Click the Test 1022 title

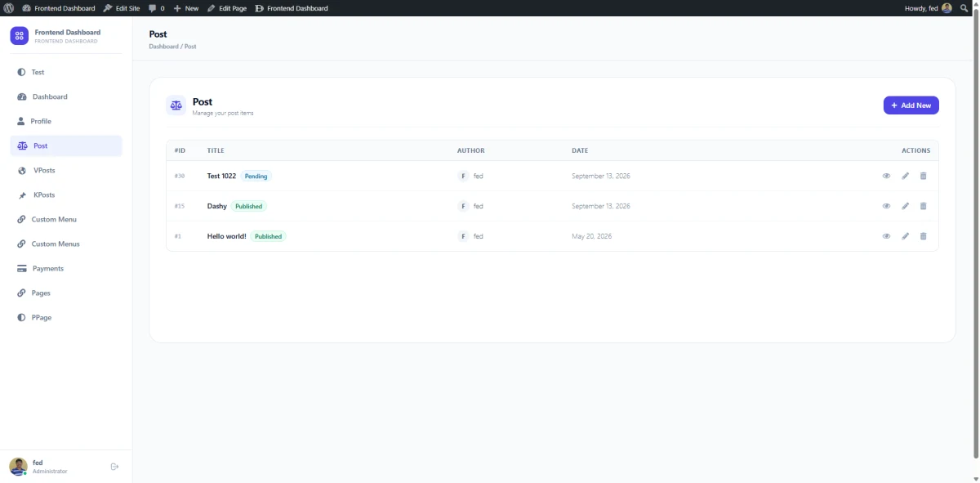coord(221,176)
